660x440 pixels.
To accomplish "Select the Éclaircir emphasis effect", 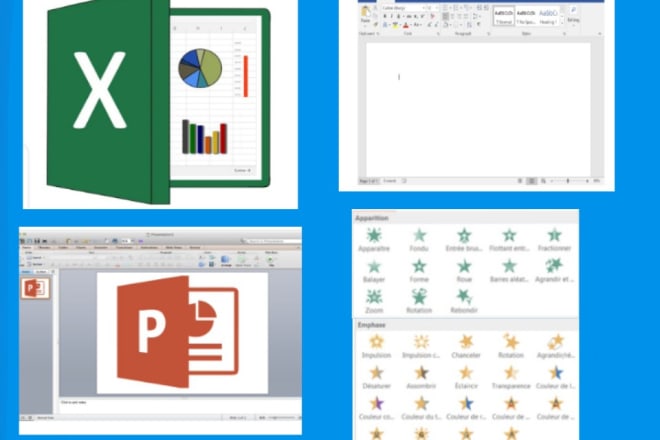I will pos(466,377).
